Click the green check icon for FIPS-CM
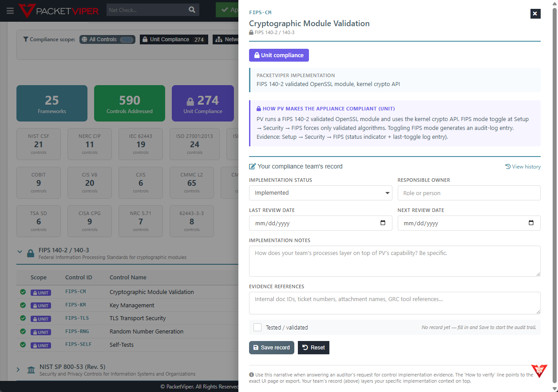558x392 pixels. [x=23, y=292]
